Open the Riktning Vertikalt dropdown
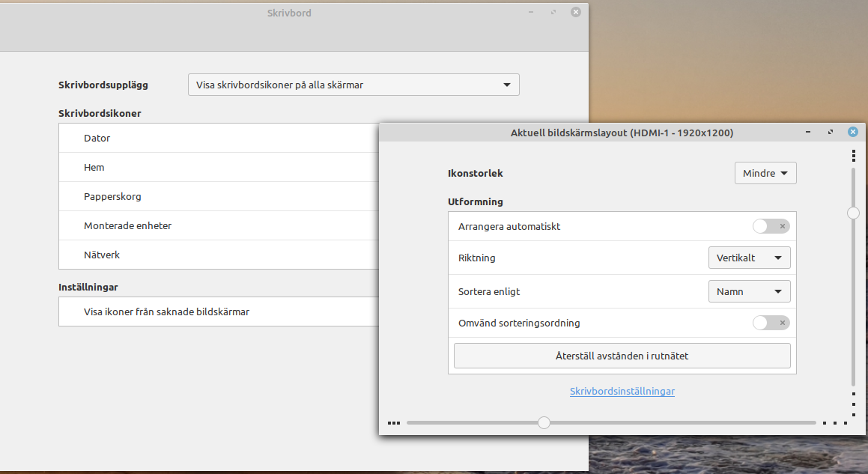Screen dimensions: 868x474 click(749, 258)
